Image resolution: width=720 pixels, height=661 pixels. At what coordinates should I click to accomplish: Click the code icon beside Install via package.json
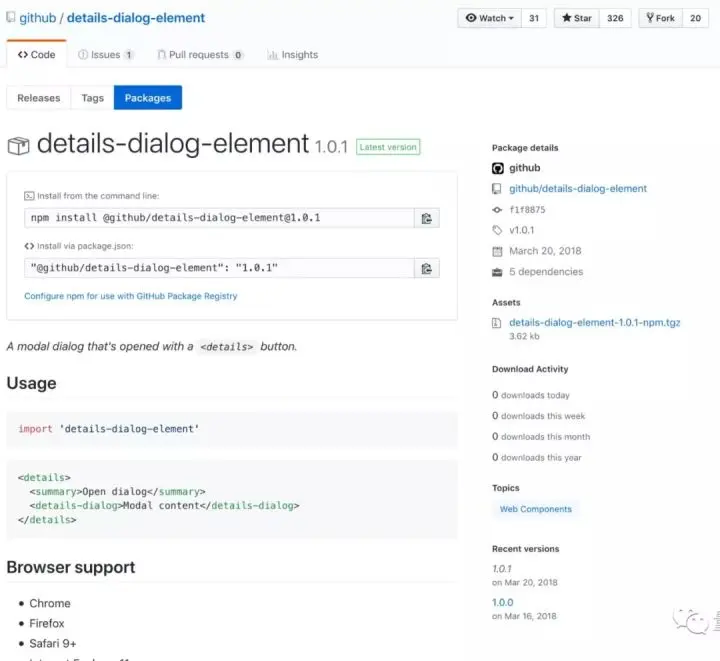coord(29,246)
